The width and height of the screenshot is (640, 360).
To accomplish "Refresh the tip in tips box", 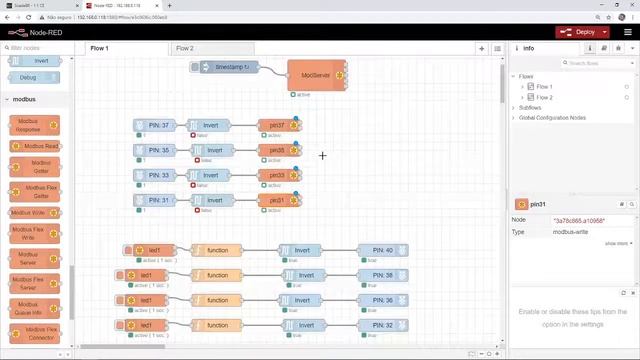I will pos(624,293).
